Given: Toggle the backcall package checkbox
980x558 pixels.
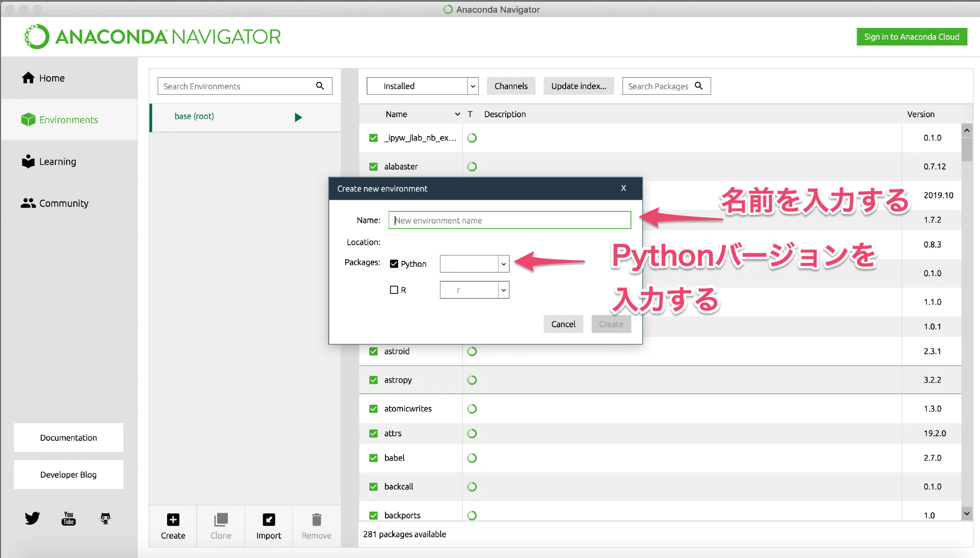Looking at the screenshot, I should 373,487.
